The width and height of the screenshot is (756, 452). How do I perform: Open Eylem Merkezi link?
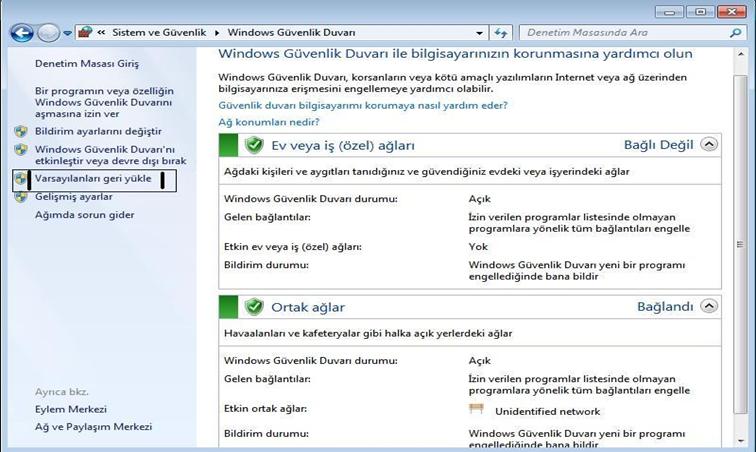pos(71,409)
